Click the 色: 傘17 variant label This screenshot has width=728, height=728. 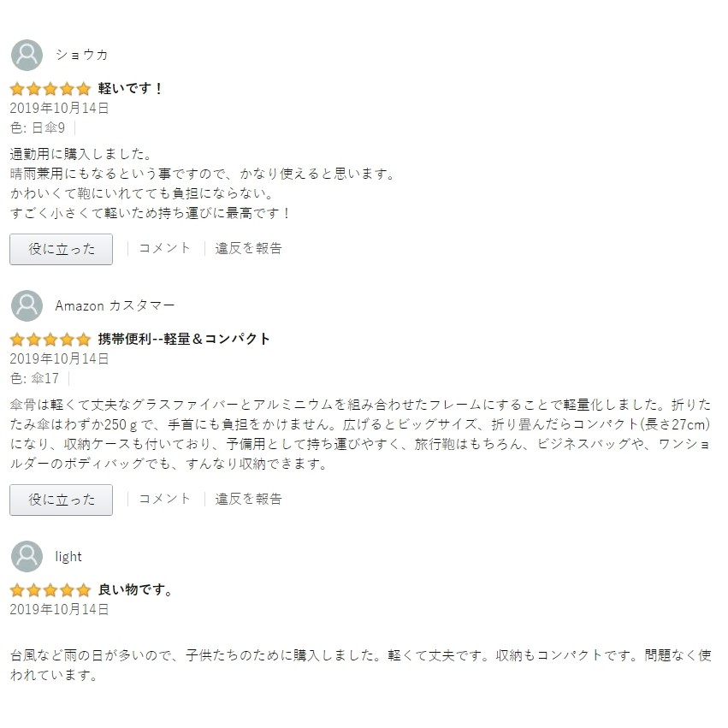34,378
